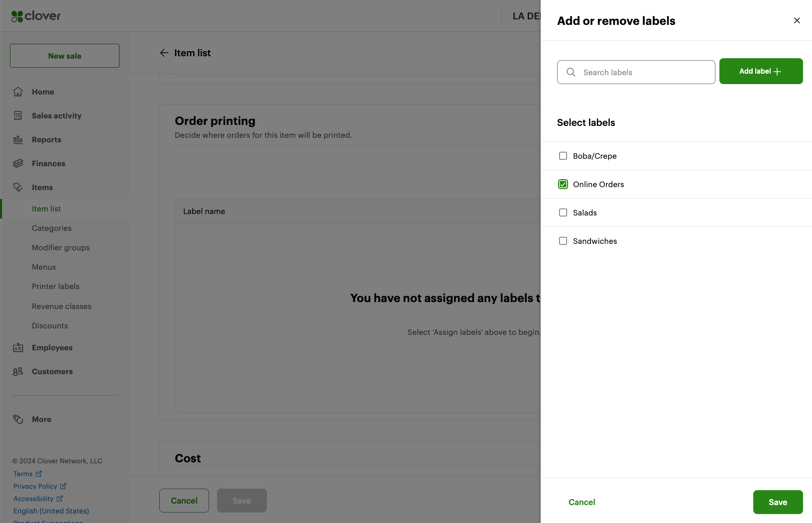This screenshot has width=812, height=523.
Task: Open Categories in the Items submenu
Action: click(52, 228)
